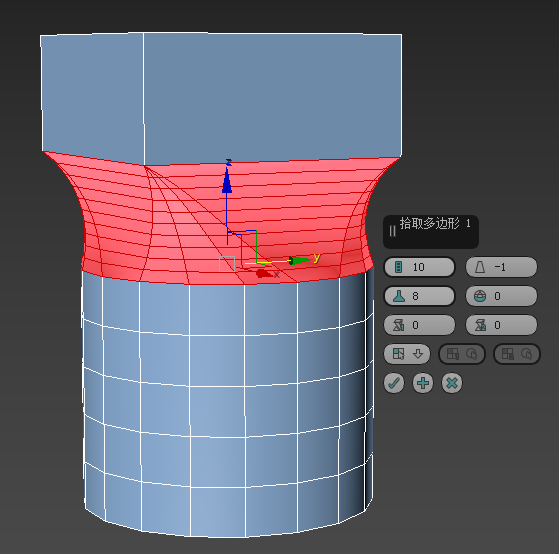The height and width of the screenshot is (554, 559).
Task: Cancel the bridge with the X button
Action: [x=452, y=383]
